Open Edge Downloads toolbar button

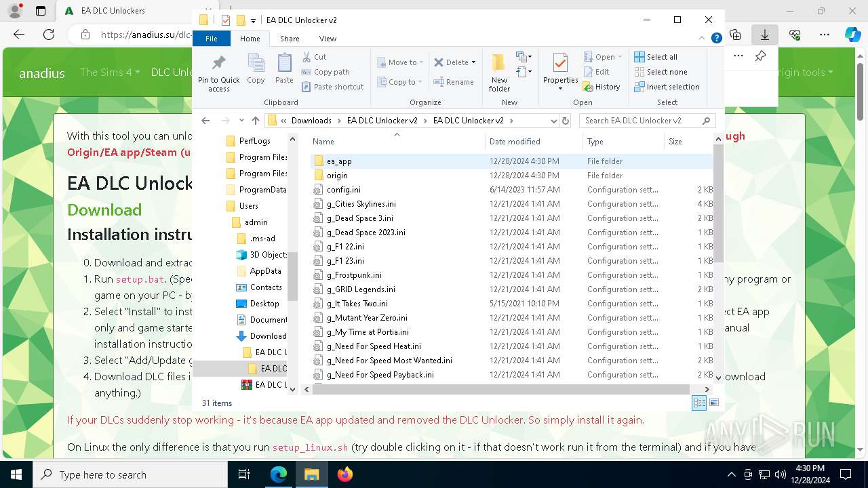click(x=765, y=35)
